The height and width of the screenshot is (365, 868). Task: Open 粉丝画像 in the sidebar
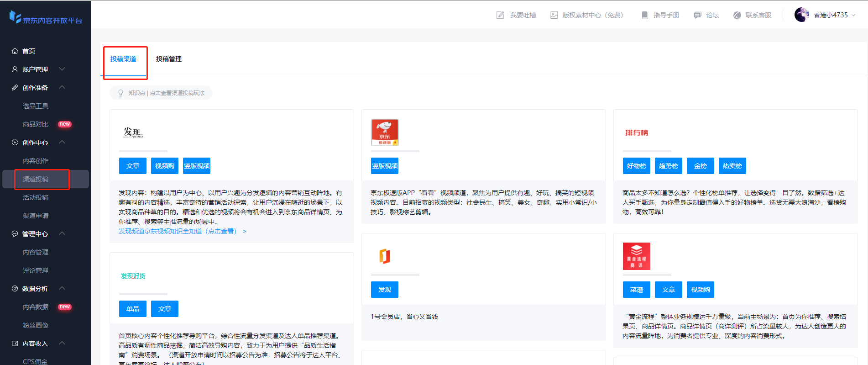(x=36, y=325)
